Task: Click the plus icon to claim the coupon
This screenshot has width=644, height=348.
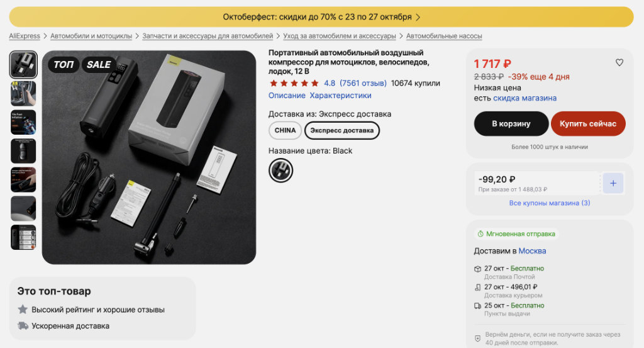Action: [x=613, y=183]
